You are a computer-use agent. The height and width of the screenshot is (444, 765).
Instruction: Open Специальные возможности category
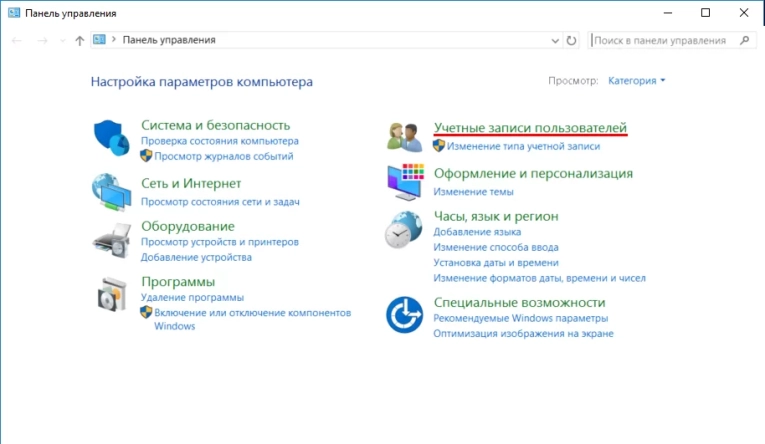520,303
